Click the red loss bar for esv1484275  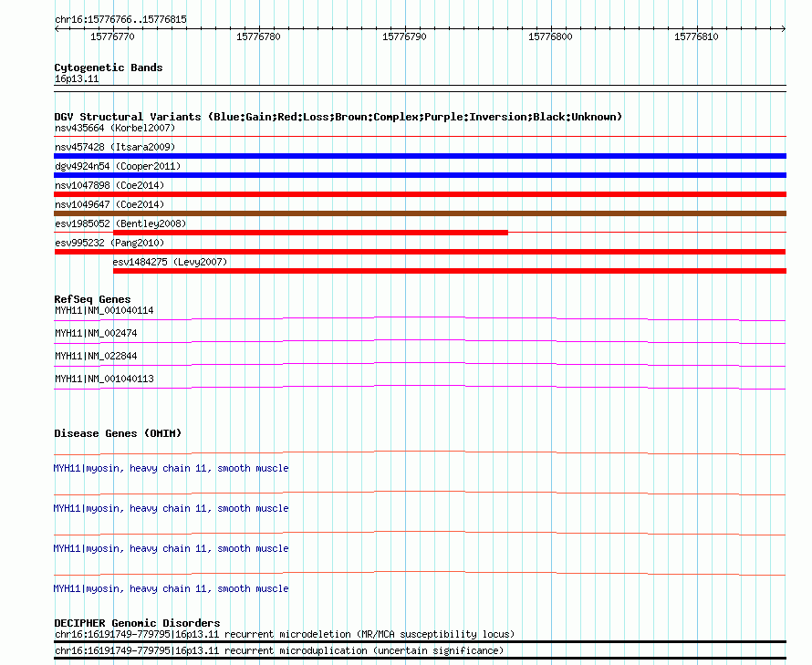click(x=450, y=271)
